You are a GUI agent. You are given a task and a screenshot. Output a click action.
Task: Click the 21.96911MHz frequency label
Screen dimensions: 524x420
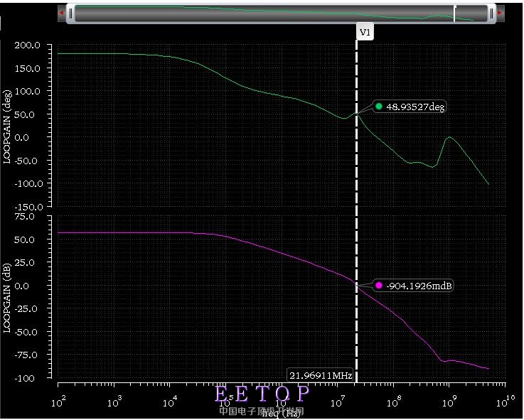point(321,375)
